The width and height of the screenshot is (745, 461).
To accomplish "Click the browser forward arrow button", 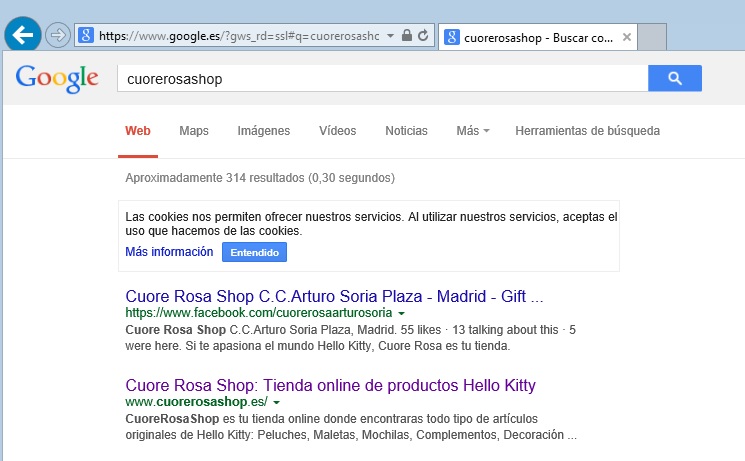I will pyautogui.click(x=58, y=35).
